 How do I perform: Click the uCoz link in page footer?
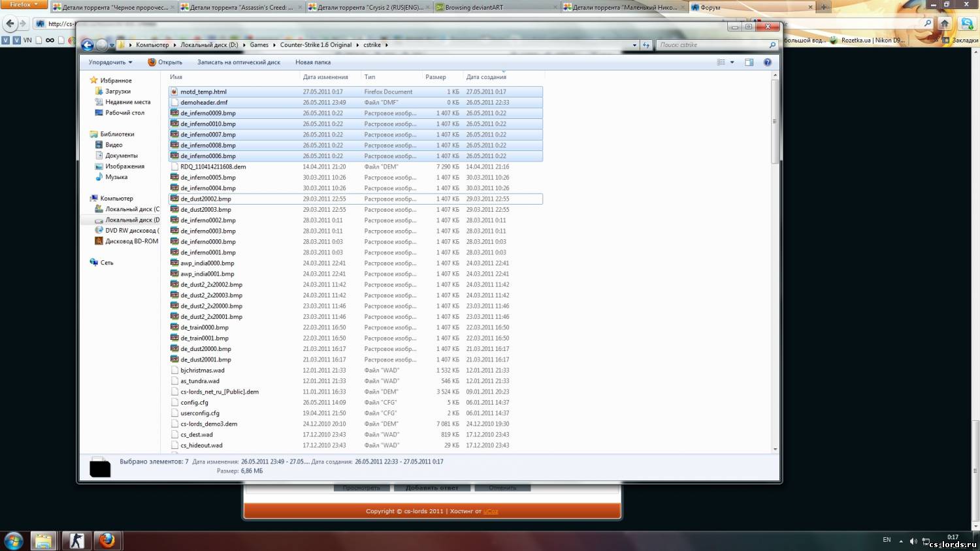click(x=491, y=511)
